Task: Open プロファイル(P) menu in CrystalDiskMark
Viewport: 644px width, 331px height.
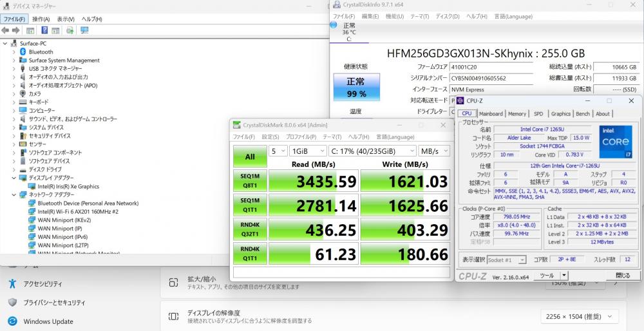Action: pyautogui.click(x=301, y=137)
